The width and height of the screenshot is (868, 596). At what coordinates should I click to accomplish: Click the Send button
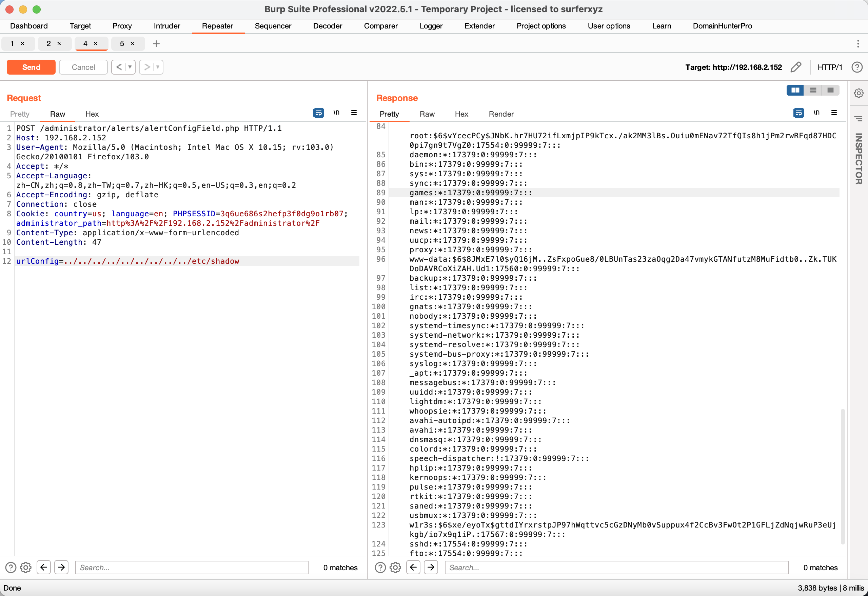pos(31,67)
